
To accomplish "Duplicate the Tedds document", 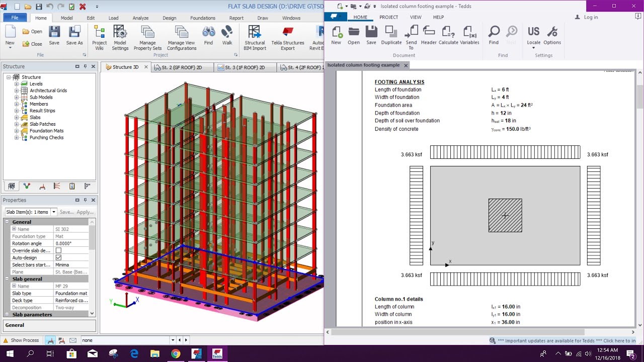I will (391, 35).
